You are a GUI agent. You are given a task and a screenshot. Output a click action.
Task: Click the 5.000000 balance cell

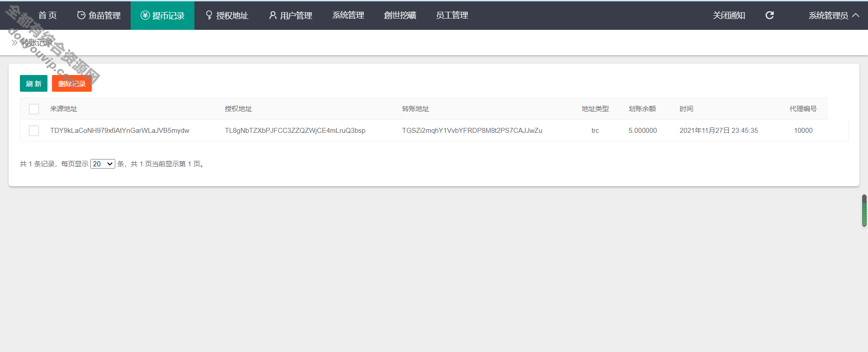[642, 131]
